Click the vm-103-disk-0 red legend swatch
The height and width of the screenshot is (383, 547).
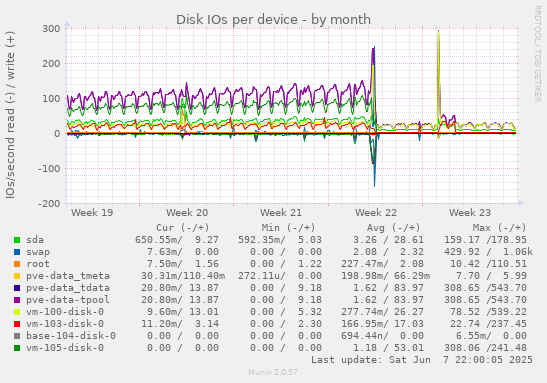tap(17, 324)
